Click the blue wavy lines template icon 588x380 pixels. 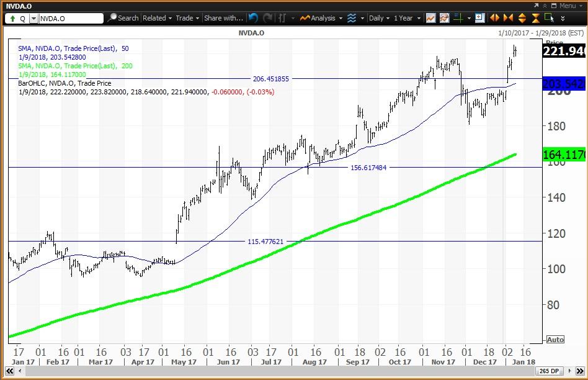(x=352, y=17)
